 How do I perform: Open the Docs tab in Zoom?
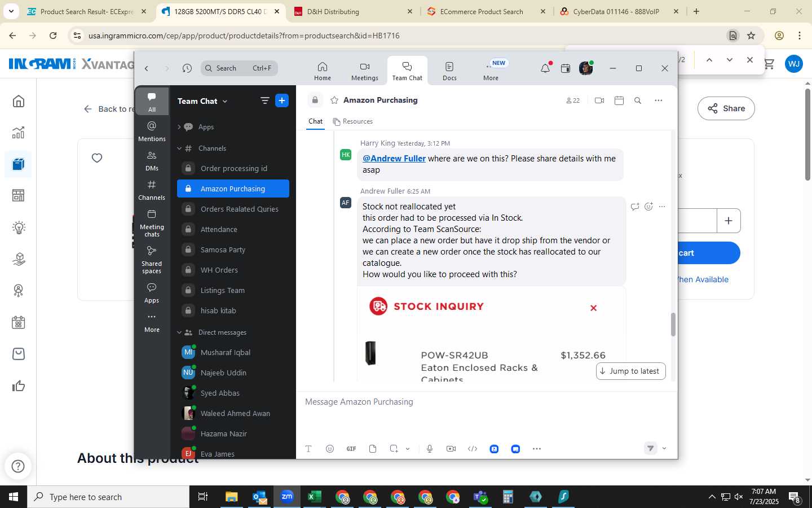click(x=449, y=71)
